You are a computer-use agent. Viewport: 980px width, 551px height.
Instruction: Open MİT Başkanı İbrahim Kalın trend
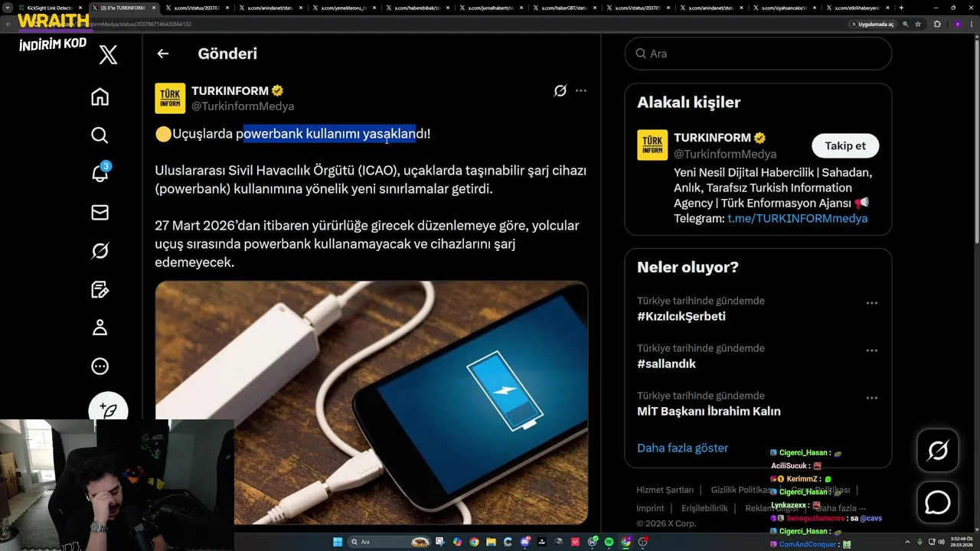tap(709, 411)
